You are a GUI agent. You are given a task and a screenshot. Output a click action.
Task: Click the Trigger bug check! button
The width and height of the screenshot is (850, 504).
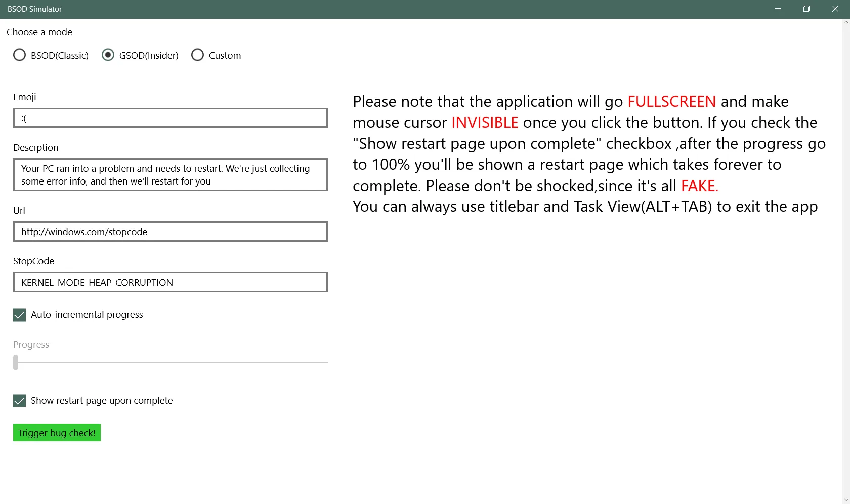(57, 433)
